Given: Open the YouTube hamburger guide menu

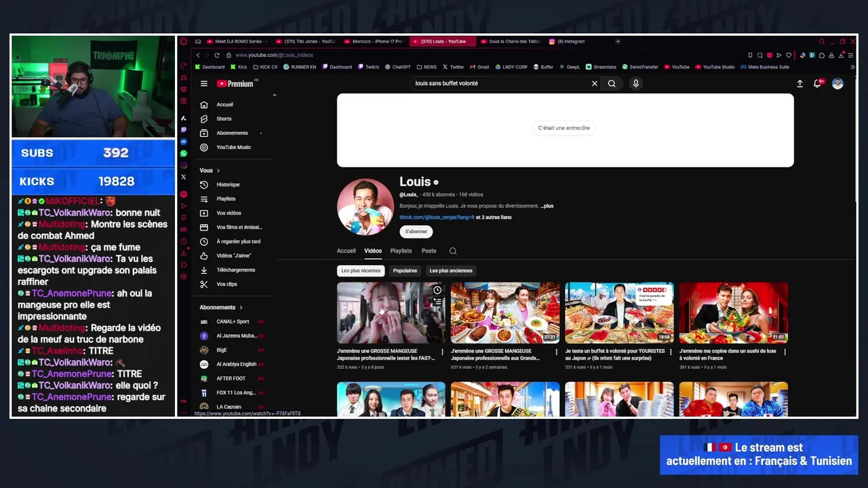Looking at the screenshot, I should tap(204, 83).
